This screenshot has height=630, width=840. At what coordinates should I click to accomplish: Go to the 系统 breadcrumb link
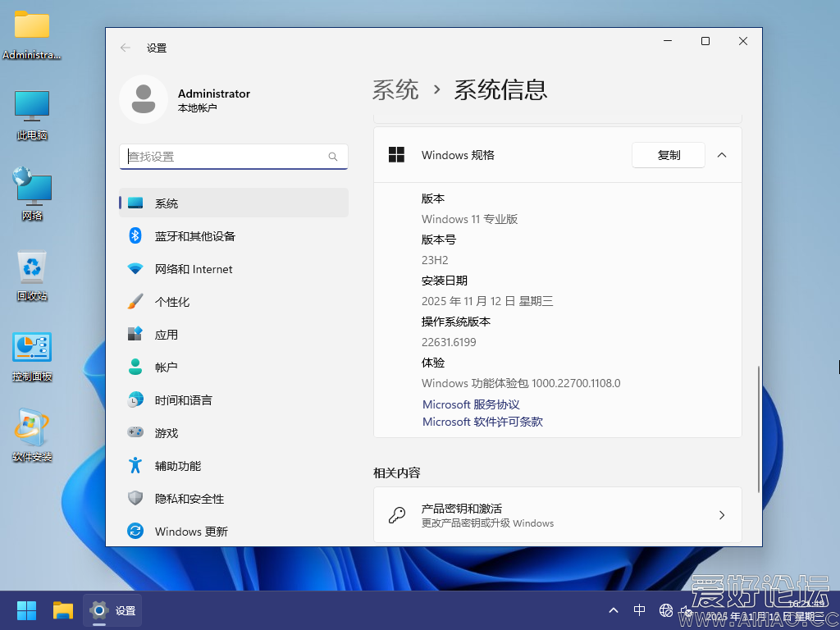coord(395,89)
